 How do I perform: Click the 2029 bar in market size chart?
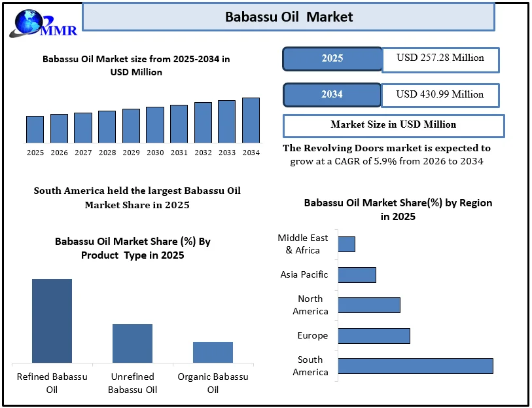[131, 126]
